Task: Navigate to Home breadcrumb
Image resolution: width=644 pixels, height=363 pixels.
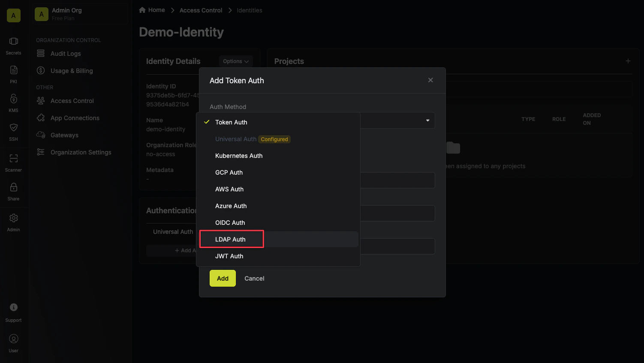Action: click(156, 10)
